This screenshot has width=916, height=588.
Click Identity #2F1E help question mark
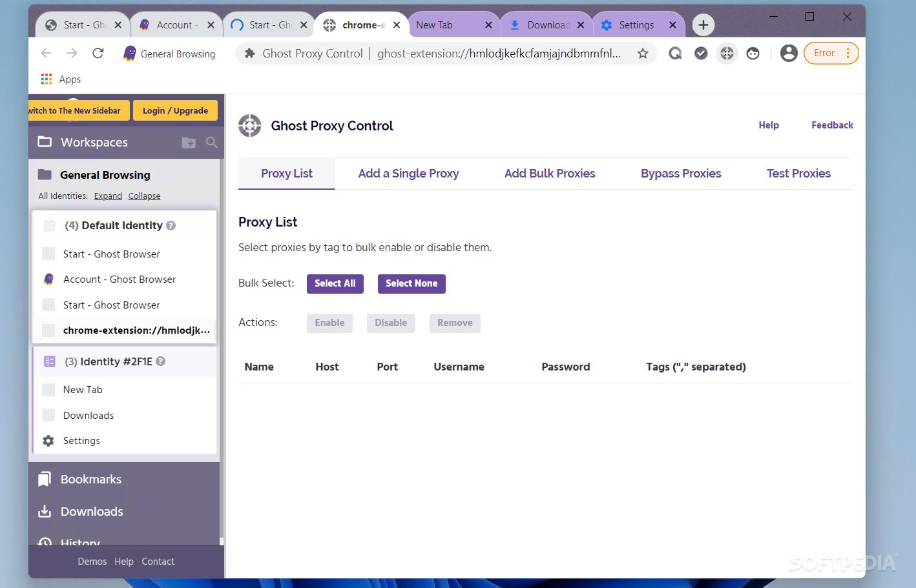coord(161,361)
